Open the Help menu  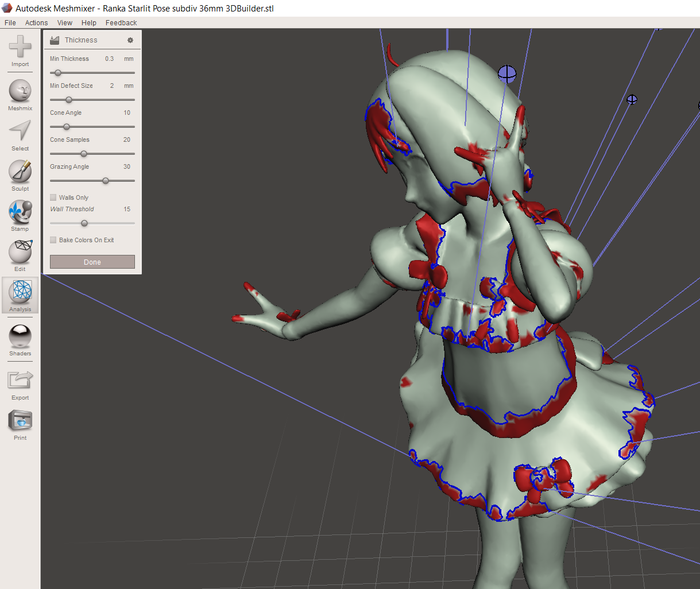pyautogui.click(x=89, y=23)
